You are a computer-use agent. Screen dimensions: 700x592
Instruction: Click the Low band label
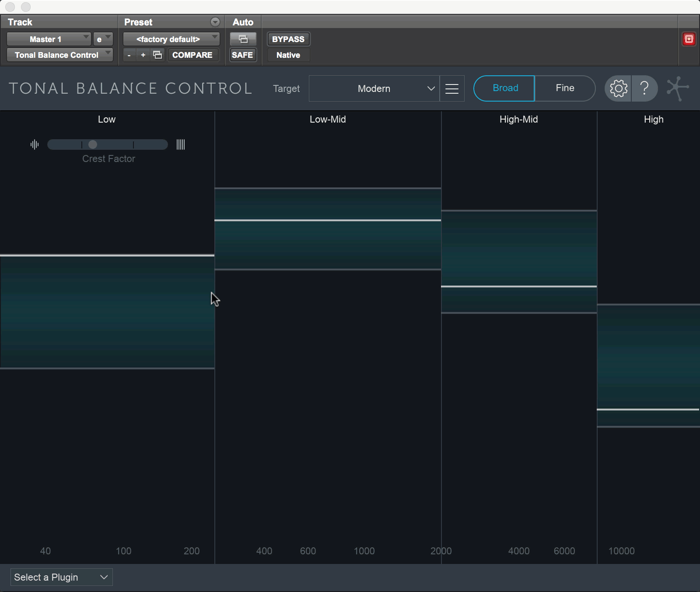(107, 119)
